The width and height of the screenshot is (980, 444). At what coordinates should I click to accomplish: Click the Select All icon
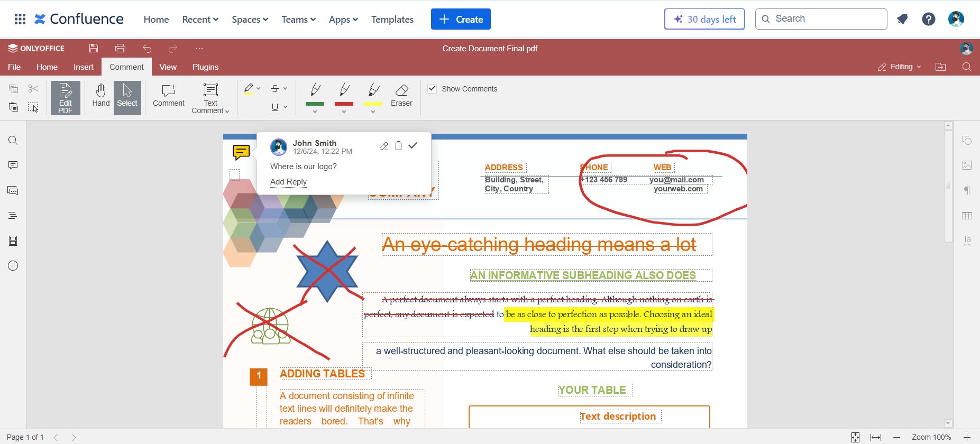tap(33, 107)
